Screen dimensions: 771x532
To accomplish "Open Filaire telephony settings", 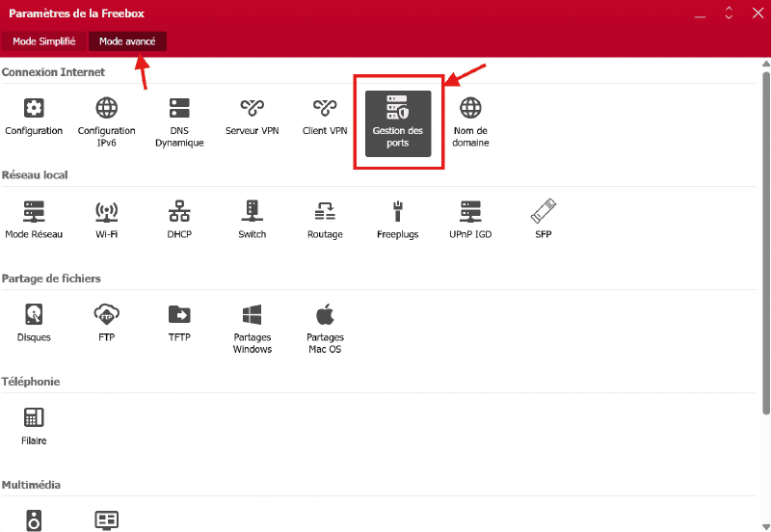I will click(34, 426).
